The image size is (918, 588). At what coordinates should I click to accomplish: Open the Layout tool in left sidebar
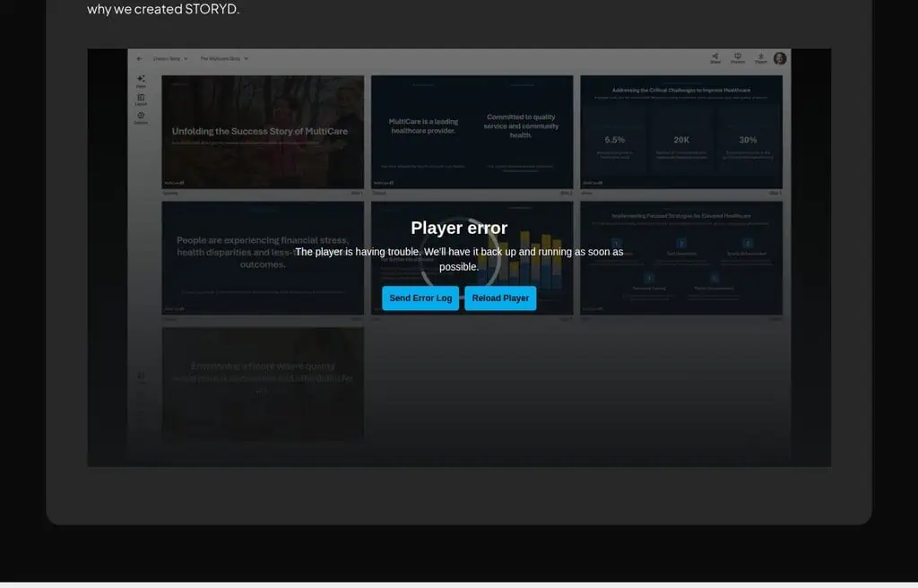click(141, 99)
